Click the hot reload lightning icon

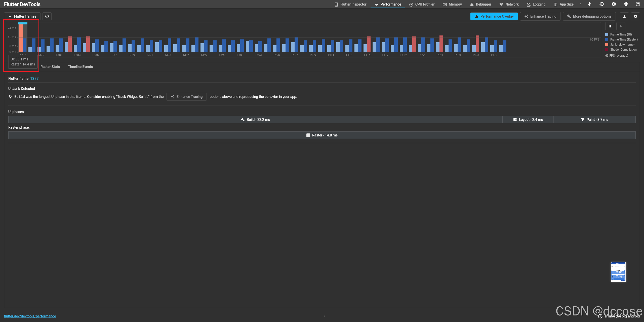point(589,4)
